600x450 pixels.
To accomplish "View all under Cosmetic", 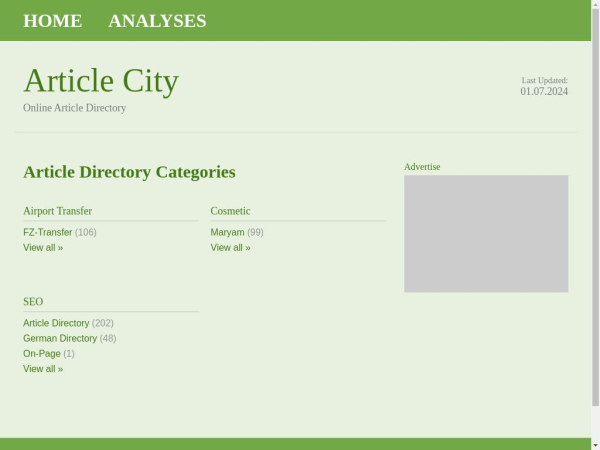I will pyautogui.click(x=230, y=247).
